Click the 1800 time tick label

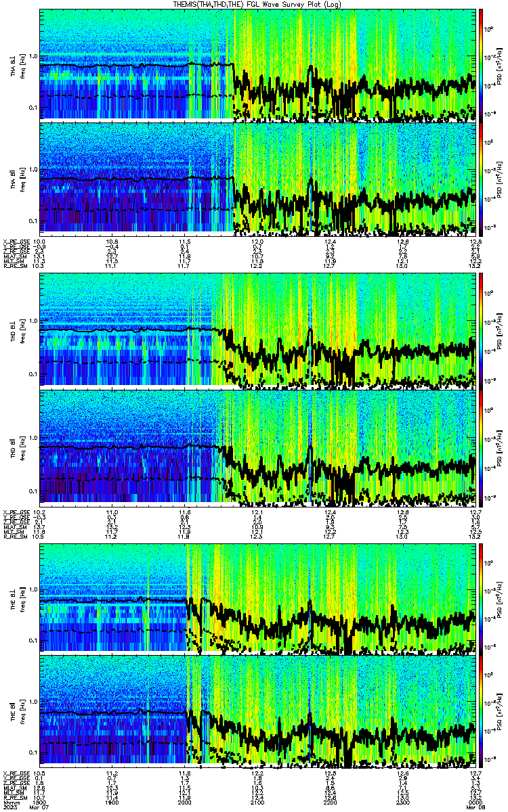click(x=39, y=802)
